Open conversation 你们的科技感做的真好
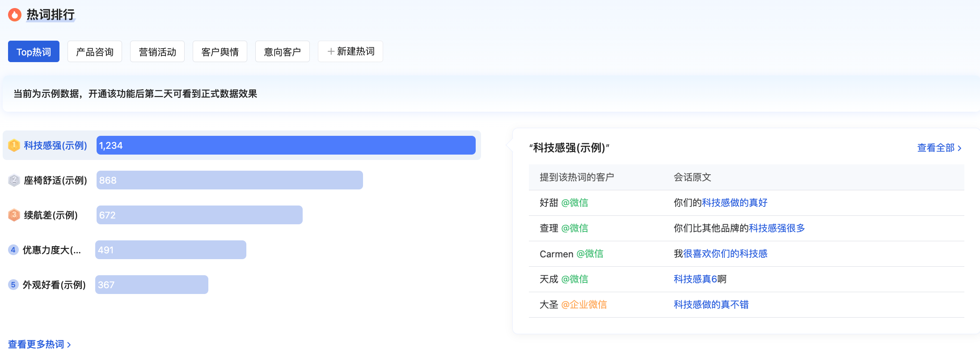This screenshot has height=361, width=980. coord(721,203)
